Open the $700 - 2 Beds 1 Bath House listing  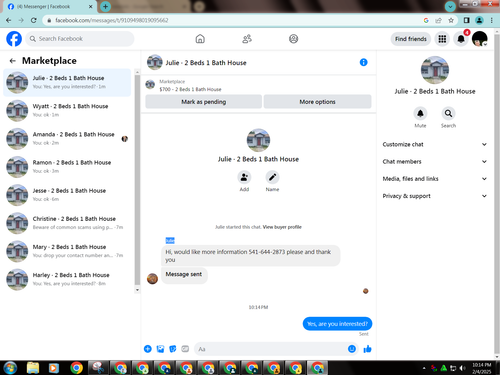click(x=190, y=89)
